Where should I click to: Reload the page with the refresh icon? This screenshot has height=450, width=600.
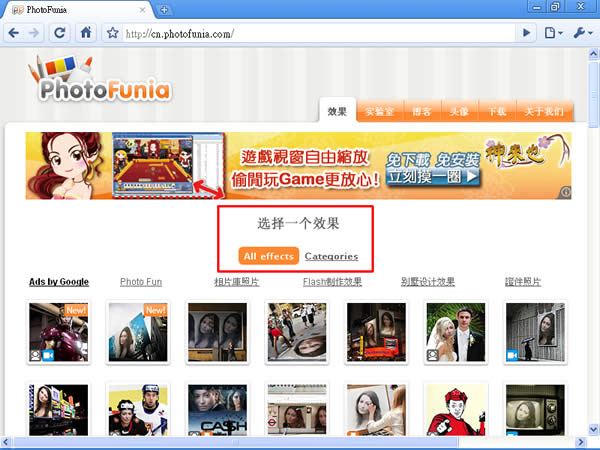[60, 33]
